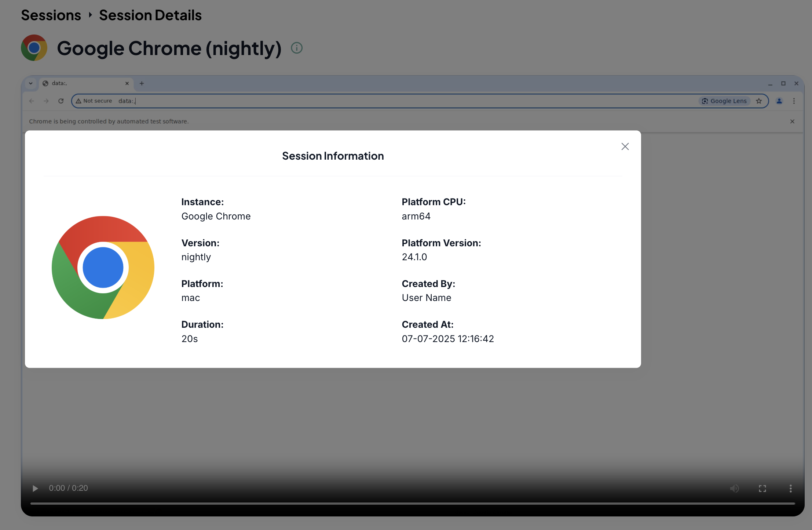Click the browser back arrow

(32, 101)
